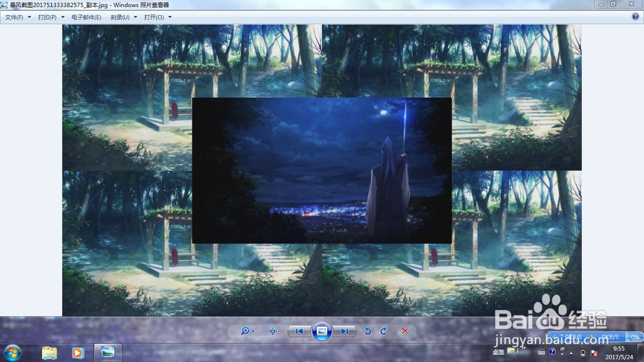This screenshot has width=644, height=362.
Task: Go to the next photo
Action: (344, 331)
